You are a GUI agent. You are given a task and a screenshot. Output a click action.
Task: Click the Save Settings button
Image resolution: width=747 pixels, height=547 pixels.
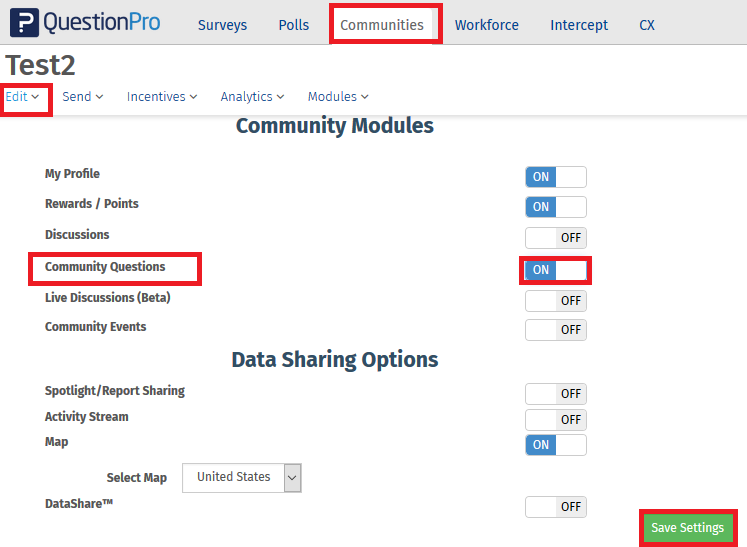click(x=687, y=528)
